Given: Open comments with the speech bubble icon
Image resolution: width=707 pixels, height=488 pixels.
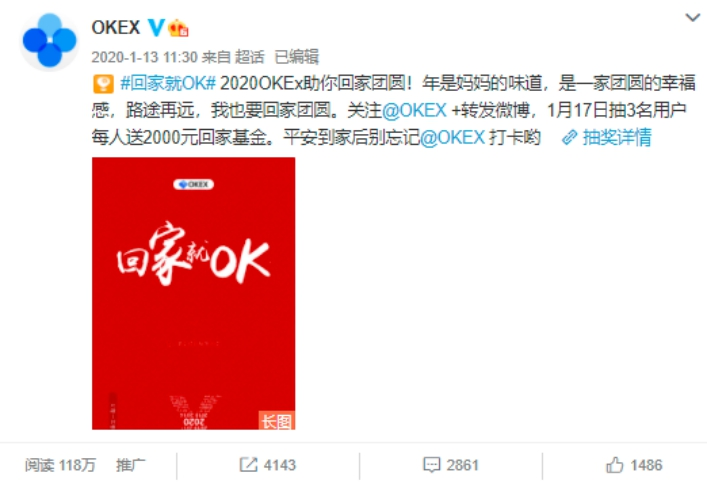Looking at the screenshot, I should point(432,465).
